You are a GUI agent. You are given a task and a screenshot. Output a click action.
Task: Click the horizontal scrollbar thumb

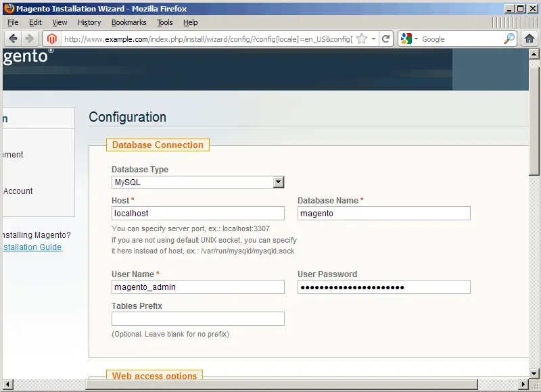click(281, 384)
